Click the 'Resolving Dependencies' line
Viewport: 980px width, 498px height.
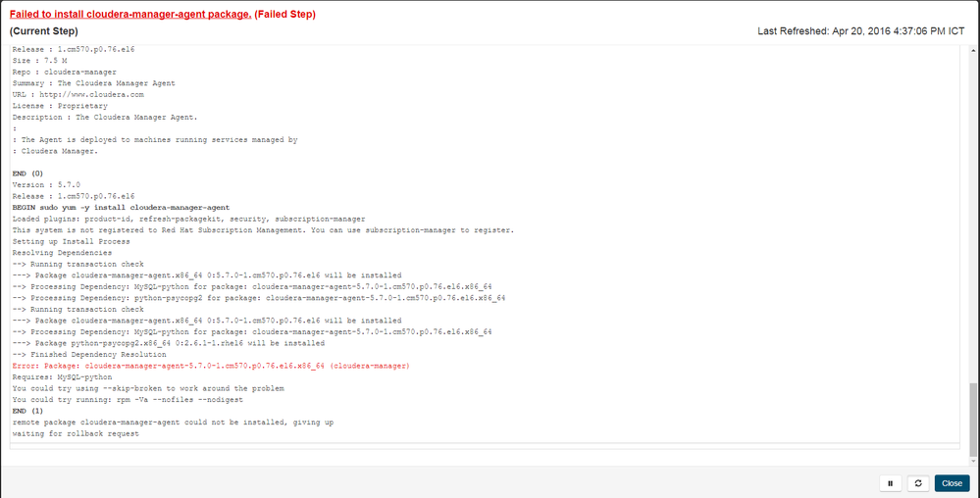pyautogui.click(x=62, y=253)
